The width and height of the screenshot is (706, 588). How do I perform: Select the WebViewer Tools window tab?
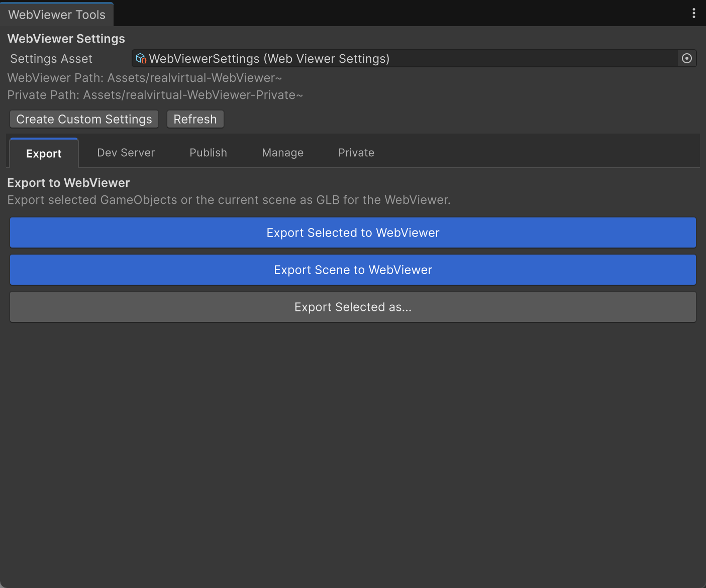click(57, 15)
